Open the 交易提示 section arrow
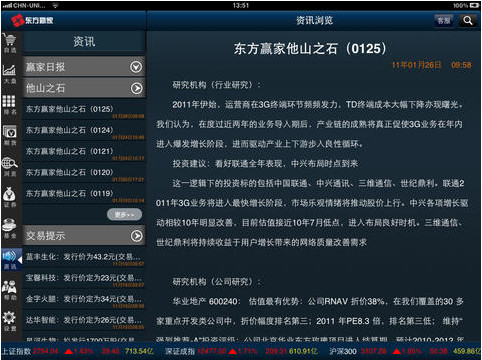The image size is (482, 360). coord(136,236)
